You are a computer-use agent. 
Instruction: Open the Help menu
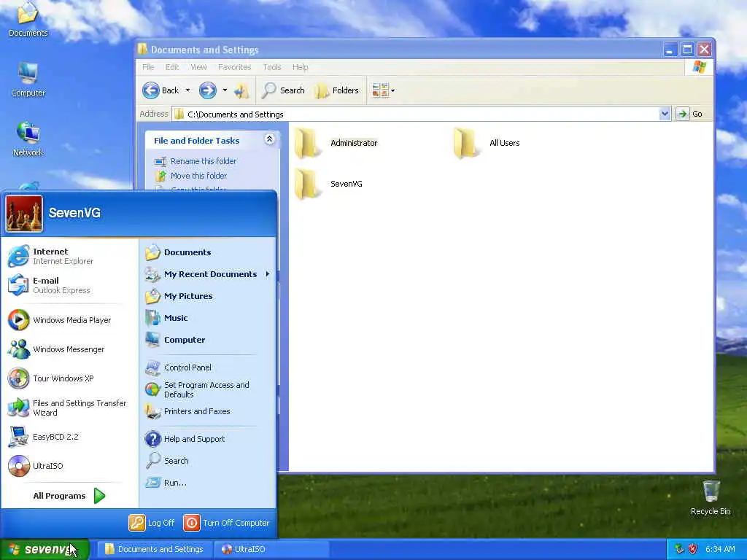tap(300, 67)
